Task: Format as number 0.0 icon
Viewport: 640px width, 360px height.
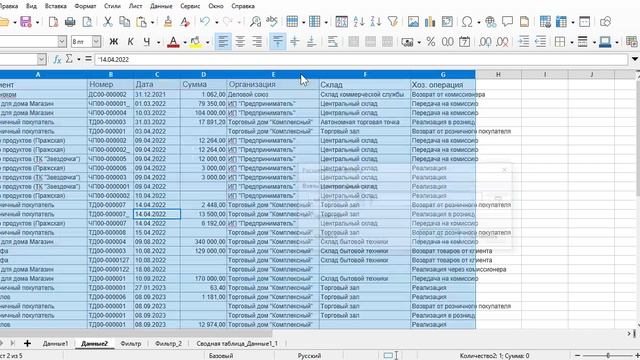Action: 447,42
